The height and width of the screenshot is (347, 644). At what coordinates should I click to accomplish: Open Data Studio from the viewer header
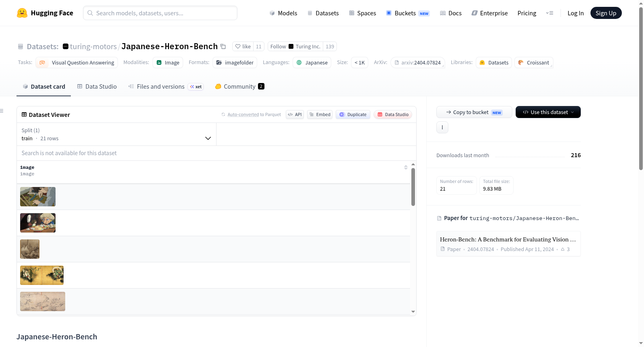393,114
